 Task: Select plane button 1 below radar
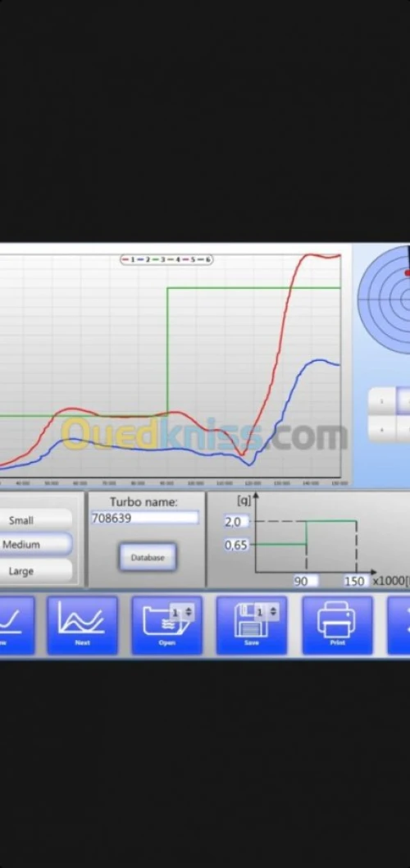click(382, 401)
